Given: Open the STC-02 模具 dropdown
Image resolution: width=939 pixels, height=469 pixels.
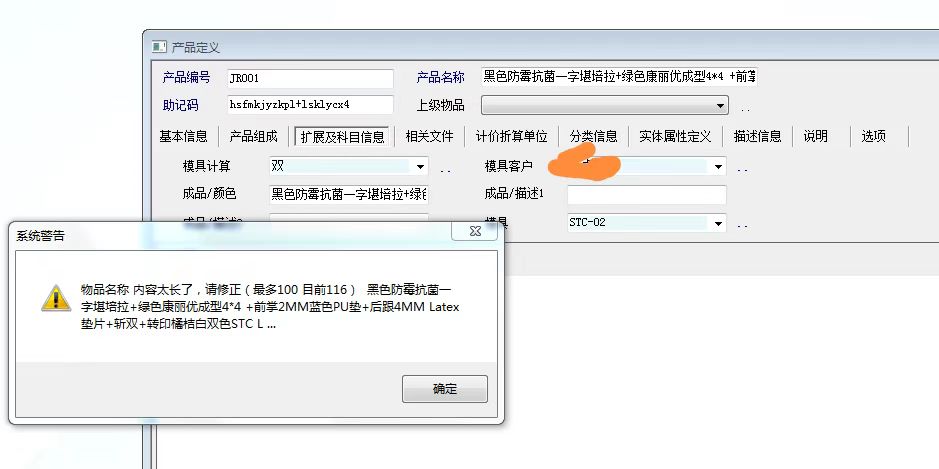Looking at the screenshot, I should coord(718,223).
